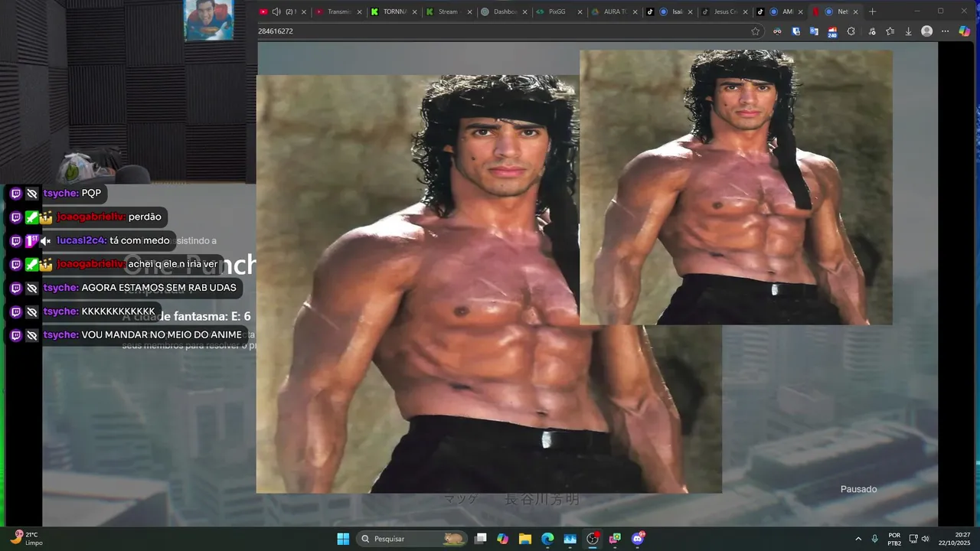Click chat message 'perdão'
Image resolution: width=980 pixels, height=551 pixels.
coord(145,217)
